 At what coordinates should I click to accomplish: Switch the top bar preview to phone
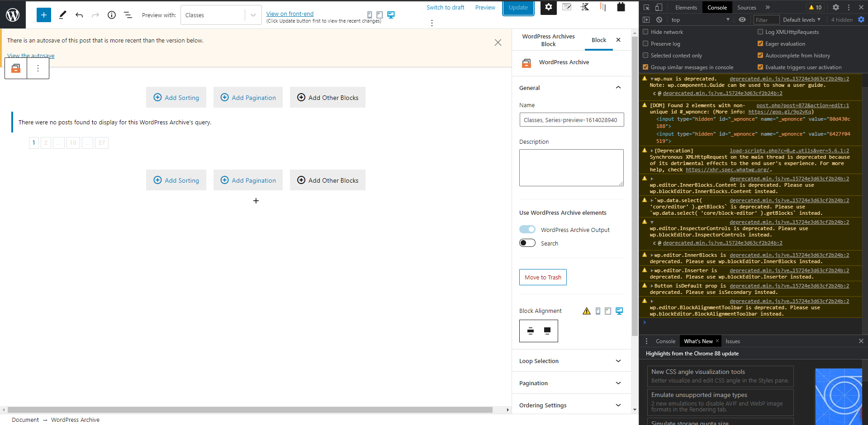coord(370,15)
